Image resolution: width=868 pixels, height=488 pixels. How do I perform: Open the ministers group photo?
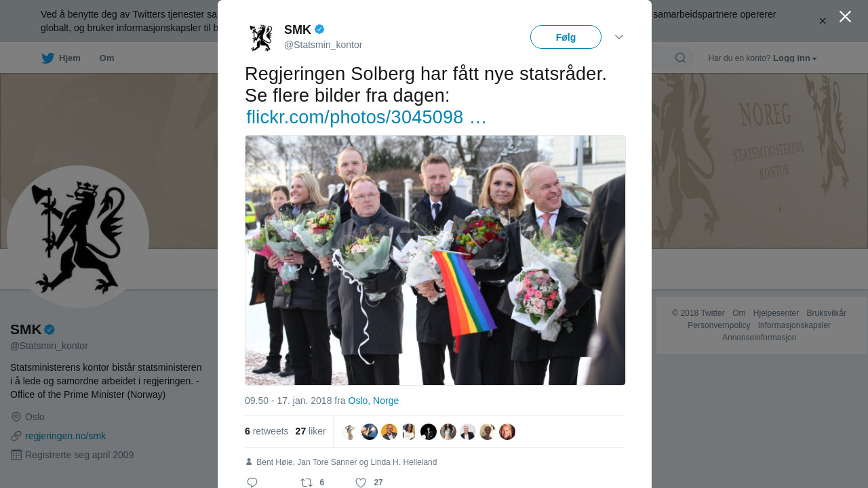[x=435, y=260]
